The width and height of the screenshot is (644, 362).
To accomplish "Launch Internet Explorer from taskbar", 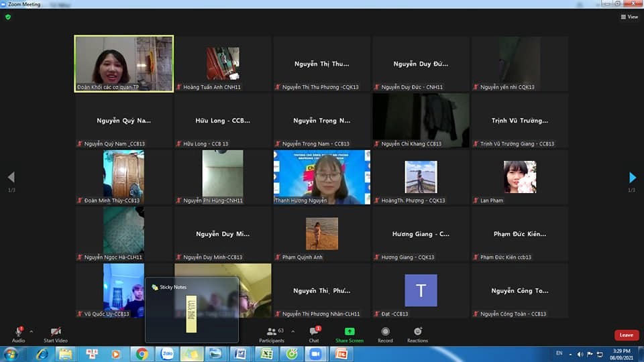I will [42, 354].
